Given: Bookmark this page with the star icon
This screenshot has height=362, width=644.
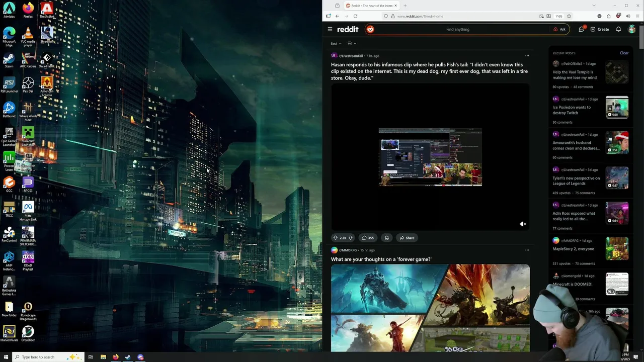Looking at the screenshot, I should click(569, 16).
